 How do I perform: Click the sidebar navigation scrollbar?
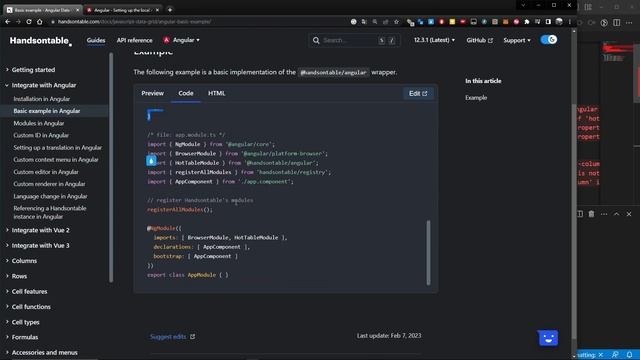click(111, 167)
